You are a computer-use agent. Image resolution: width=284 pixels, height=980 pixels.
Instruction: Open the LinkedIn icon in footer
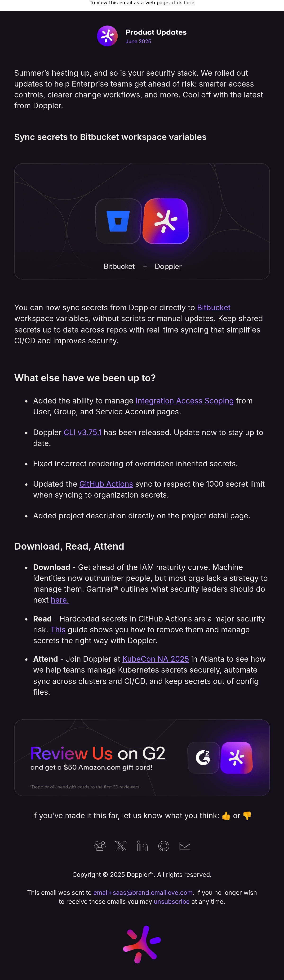click(142, 846)
